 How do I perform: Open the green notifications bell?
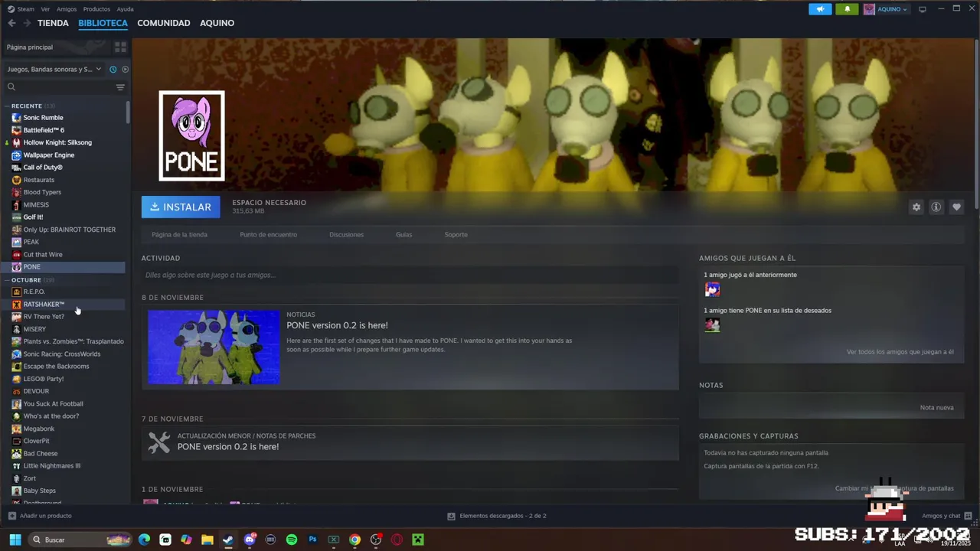click(x=847, y=9)
